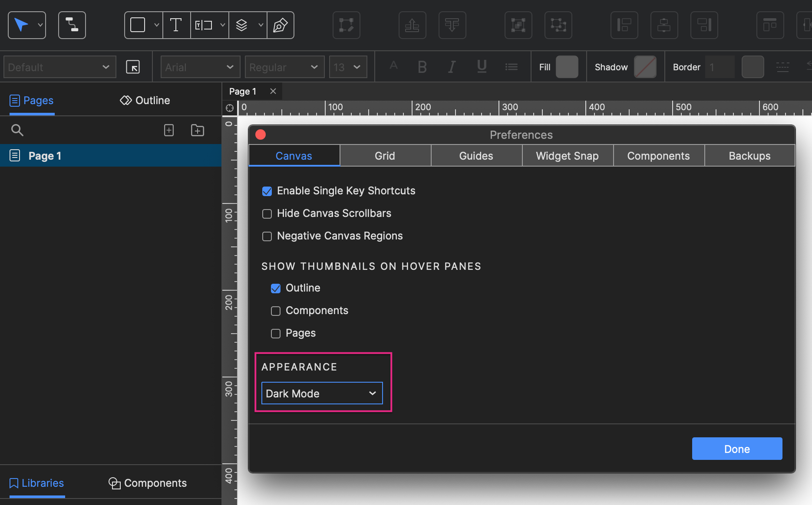The height and width of the screenshot is (505, 812).
Task: Select the arrow selection tool
Action: tap(21, 25)
